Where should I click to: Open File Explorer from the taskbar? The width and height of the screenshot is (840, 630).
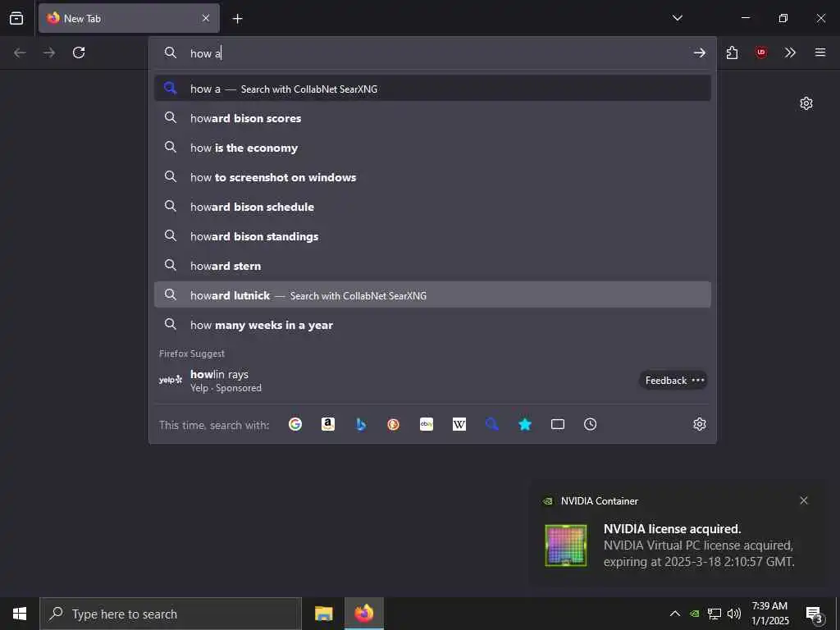[x=323, y=614]
